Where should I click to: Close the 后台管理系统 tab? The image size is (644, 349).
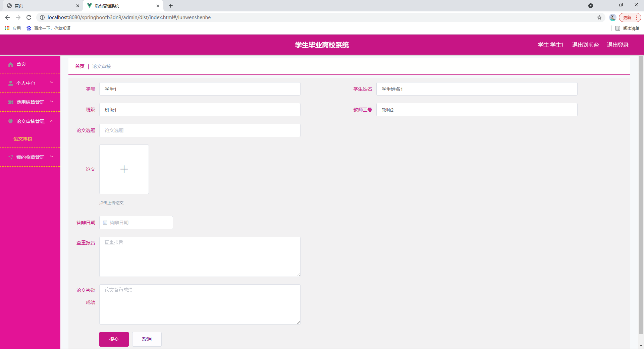tap(158, 6)
